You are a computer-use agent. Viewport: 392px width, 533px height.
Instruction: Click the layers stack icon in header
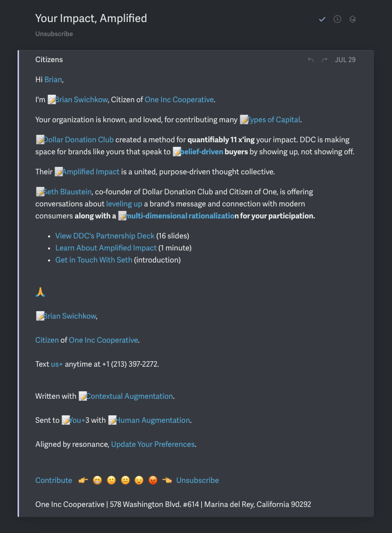click(352, 19)
